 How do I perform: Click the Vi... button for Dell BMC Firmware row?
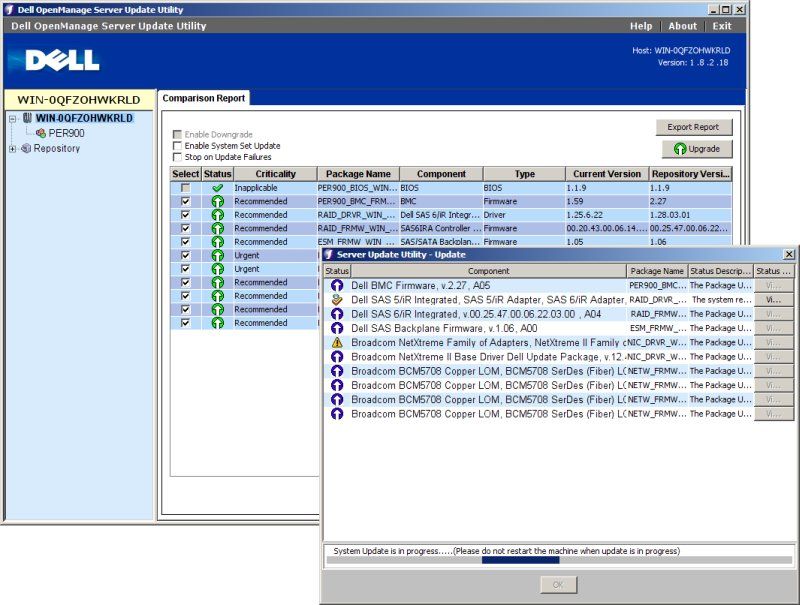(x=773, y=286)
